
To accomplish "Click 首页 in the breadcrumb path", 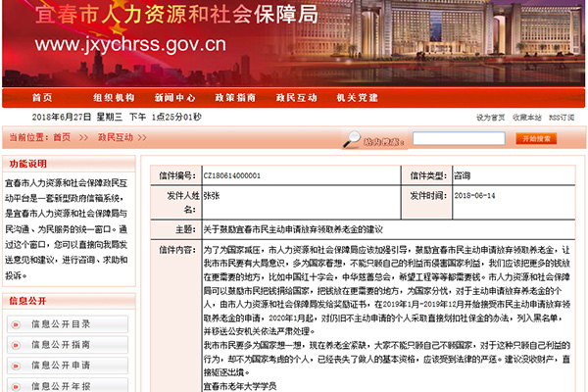I will pyautogui.click(x=62, y=138).
